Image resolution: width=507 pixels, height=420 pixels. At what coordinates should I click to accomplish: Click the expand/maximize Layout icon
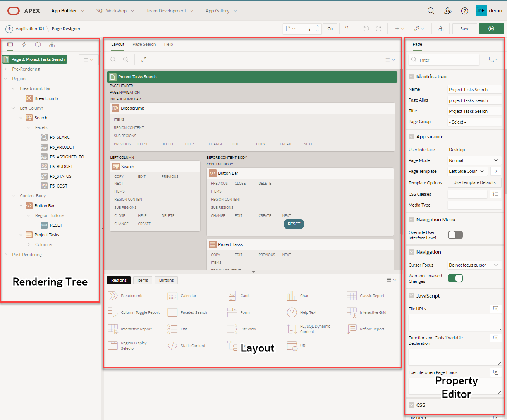(144, 60)
